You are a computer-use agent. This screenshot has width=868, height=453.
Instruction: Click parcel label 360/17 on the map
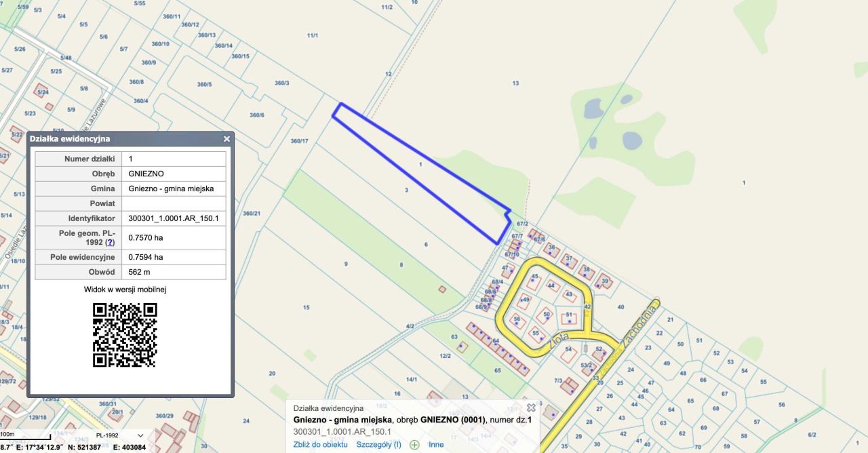coord(299,141)
